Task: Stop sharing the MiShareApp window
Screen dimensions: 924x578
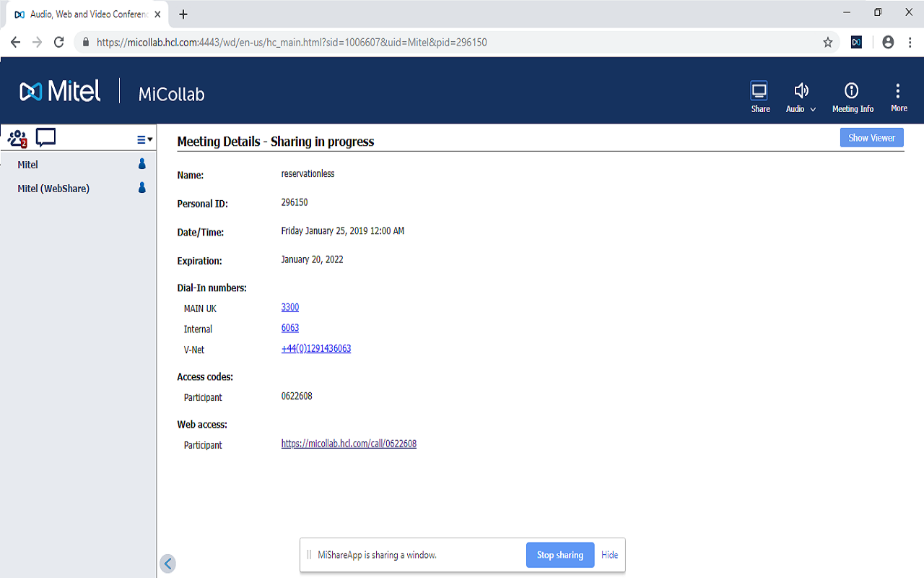Action: coord(560,555)
